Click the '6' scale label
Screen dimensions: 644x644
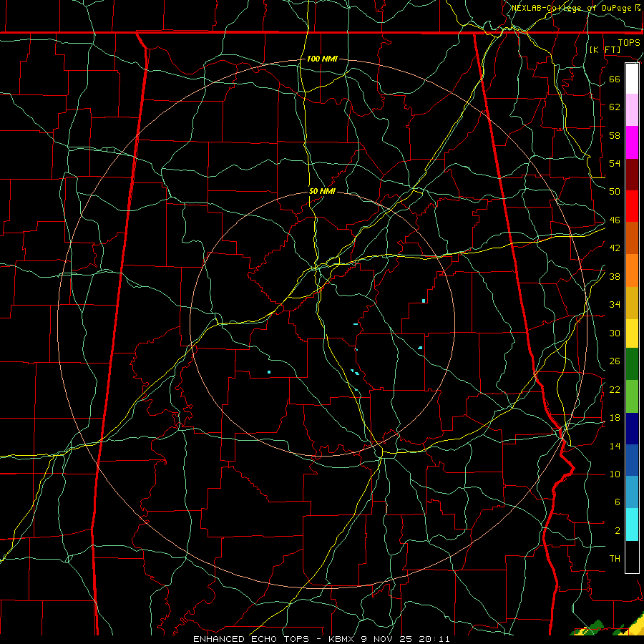pos(617,502)
